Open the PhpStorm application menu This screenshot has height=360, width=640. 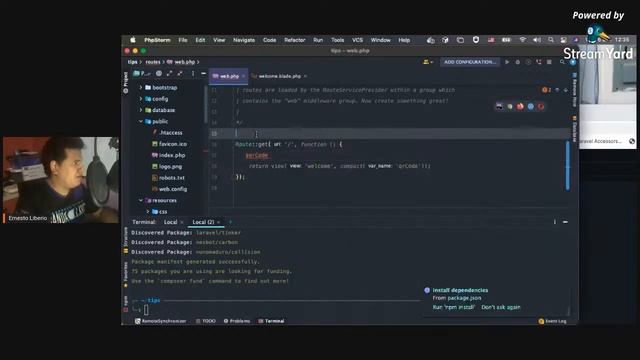click(x=157, y=40)
